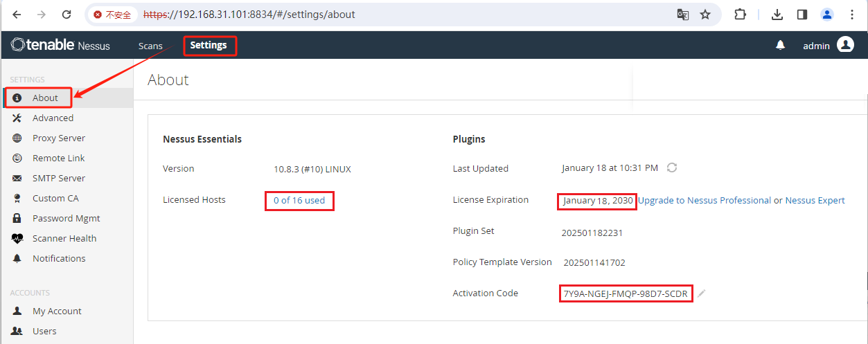
Task: Click the About info icon in sidebar
Action: coord(17,98)
